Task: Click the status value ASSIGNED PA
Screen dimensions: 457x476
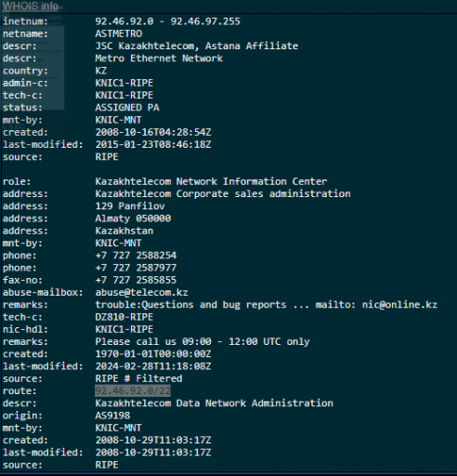Action: point(127,108)
